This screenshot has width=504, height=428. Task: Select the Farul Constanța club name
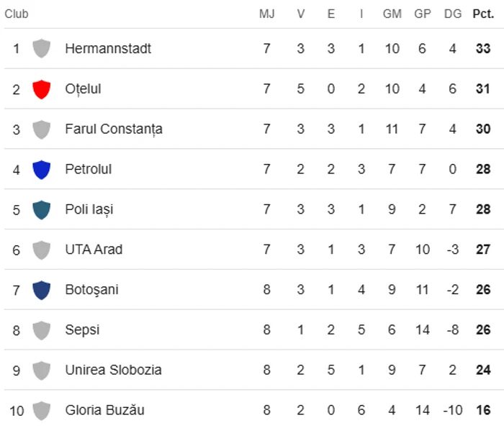coord(114,129)
